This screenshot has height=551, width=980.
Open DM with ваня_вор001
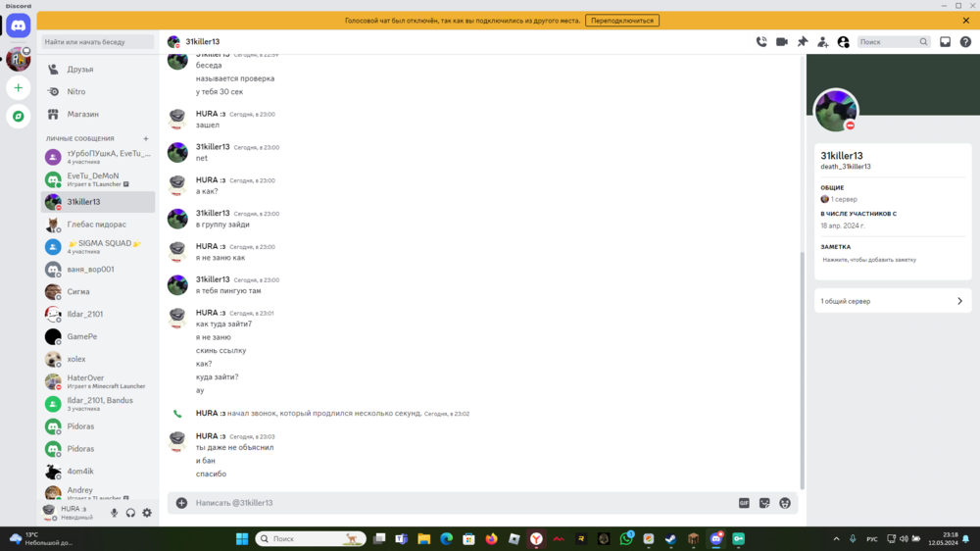(x=97, y=270)
